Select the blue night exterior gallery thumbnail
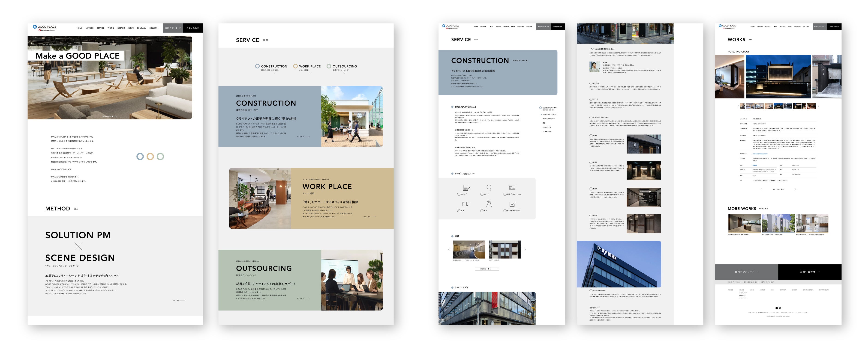868x352 pixels. [778, 106]
